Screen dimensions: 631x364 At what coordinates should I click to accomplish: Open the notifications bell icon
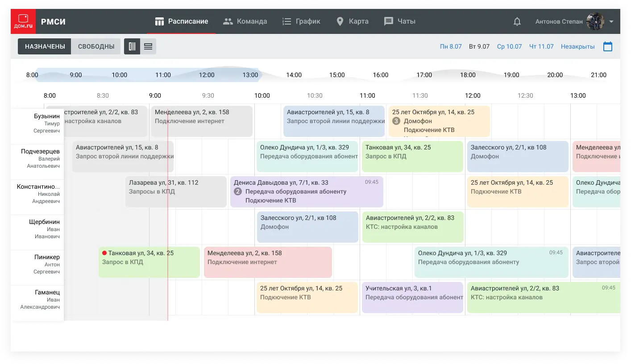(x=517, y=21)
